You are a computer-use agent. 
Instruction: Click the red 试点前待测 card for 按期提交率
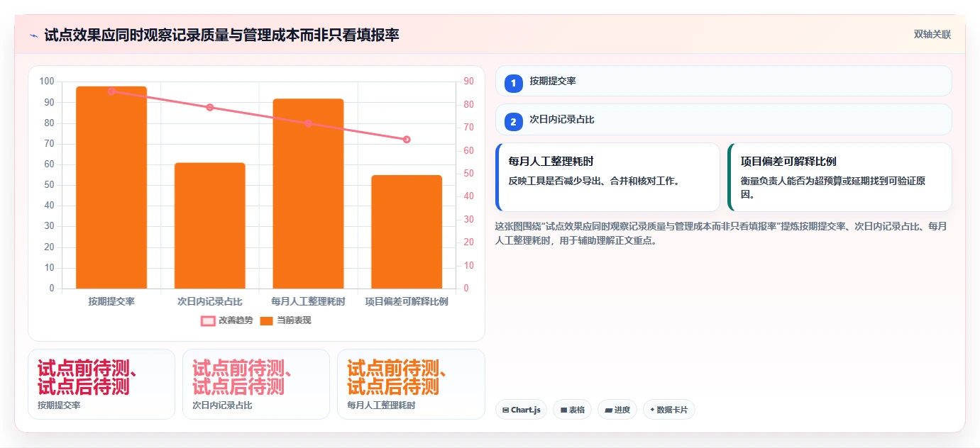coord(101,384)
